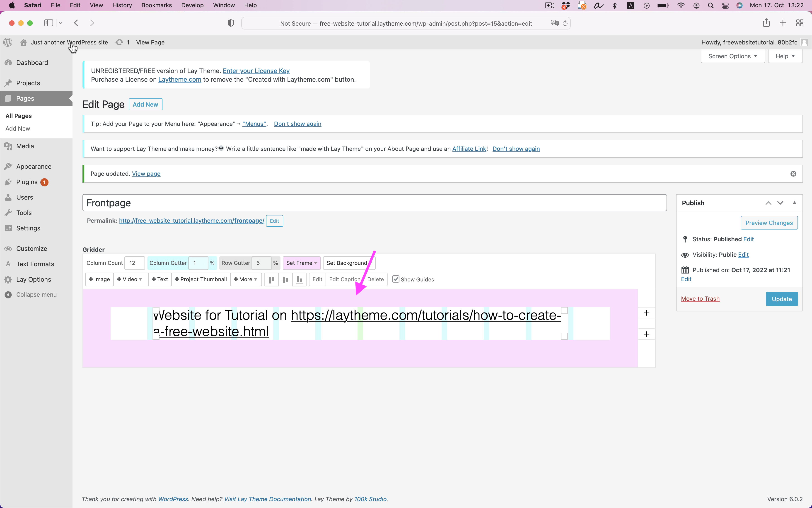Go back with Safari back arrow
Screen dimensions: 812x508
(x=76, y=23)
